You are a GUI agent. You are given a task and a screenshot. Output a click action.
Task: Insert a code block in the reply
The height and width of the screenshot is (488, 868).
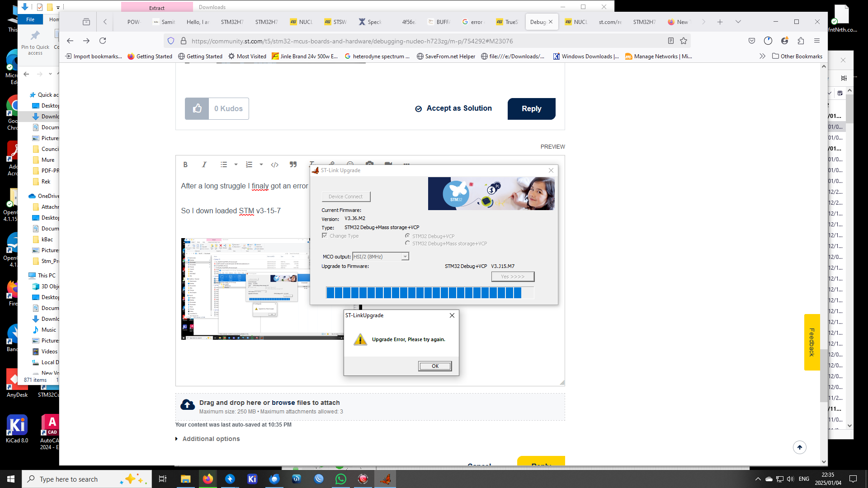click(x=274, y=164)
